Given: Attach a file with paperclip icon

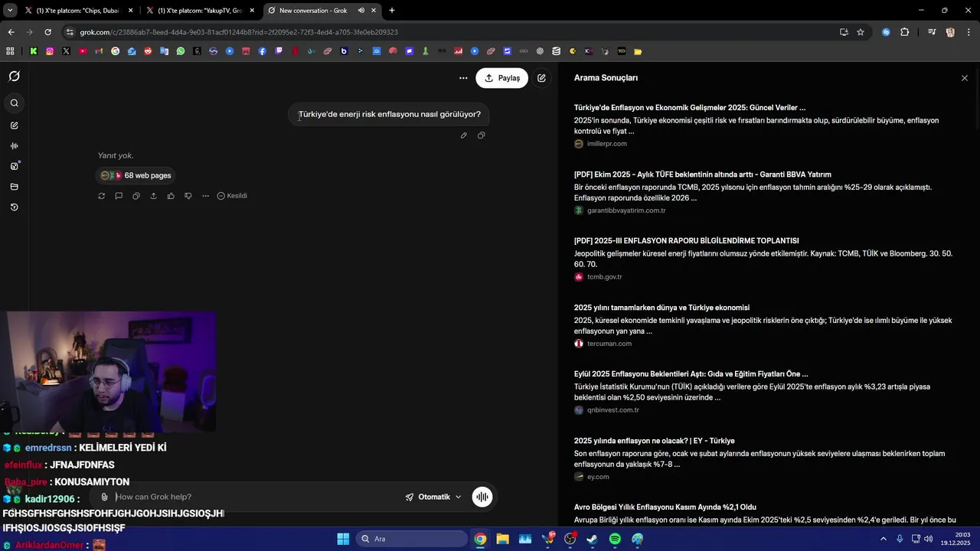Looking at the screenshot, I should point(104,497).
